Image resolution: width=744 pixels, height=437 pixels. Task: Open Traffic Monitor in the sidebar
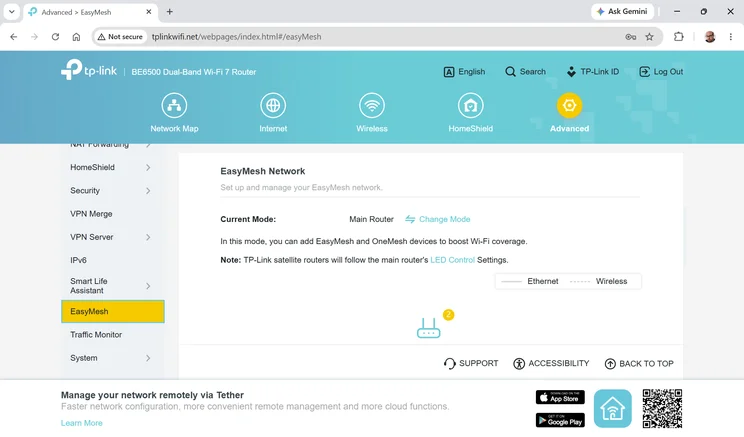coord(96,335)
